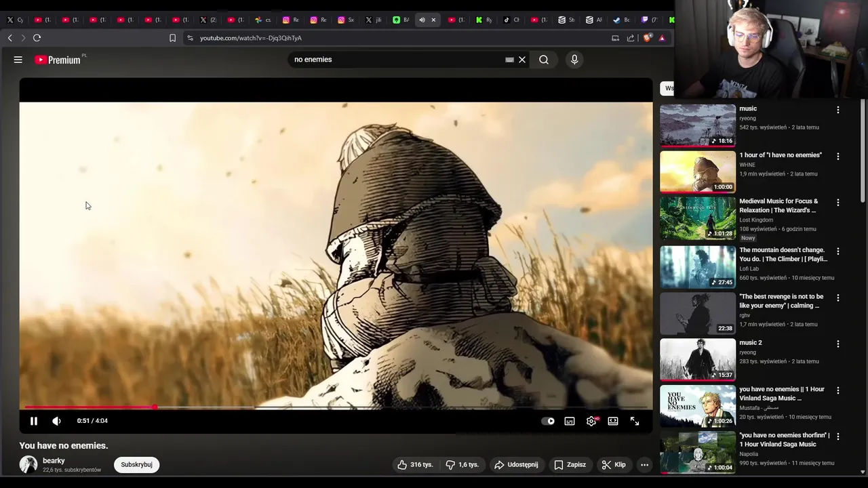Viewport: 868px width, 488px height.
Task: Open the Lost Kingdom channel name
Action: 756,220
